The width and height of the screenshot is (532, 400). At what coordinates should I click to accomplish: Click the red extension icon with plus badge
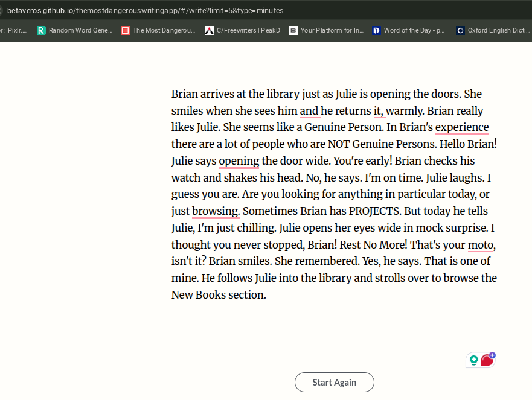pyautogui.click(x=487, y=360)
